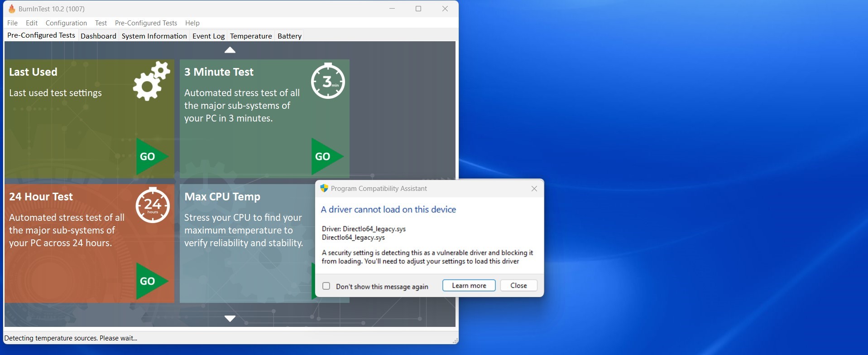The image size is (868, 355).
Task: Dismiss Program Compatibility Assistant with X
Action: click(534, 189)
